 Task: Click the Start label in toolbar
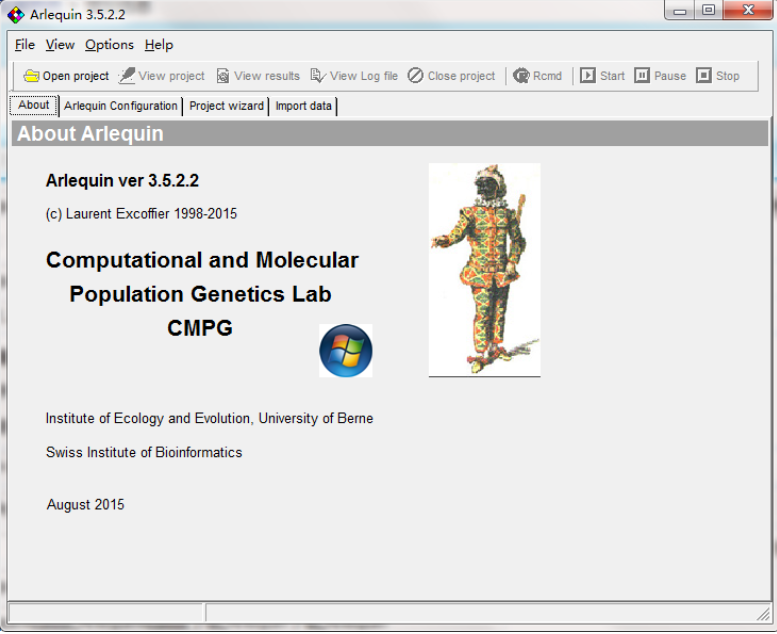(x=612, y=76)
